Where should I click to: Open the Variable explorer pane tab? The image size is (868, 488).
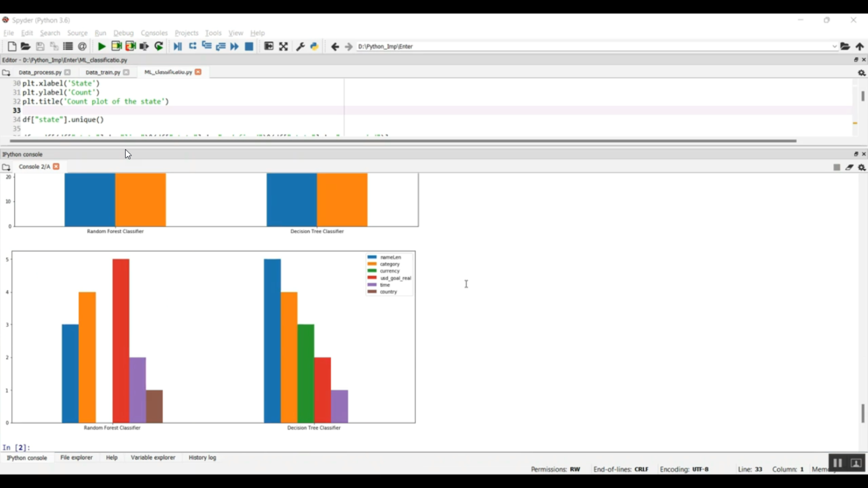coord(153,457)
